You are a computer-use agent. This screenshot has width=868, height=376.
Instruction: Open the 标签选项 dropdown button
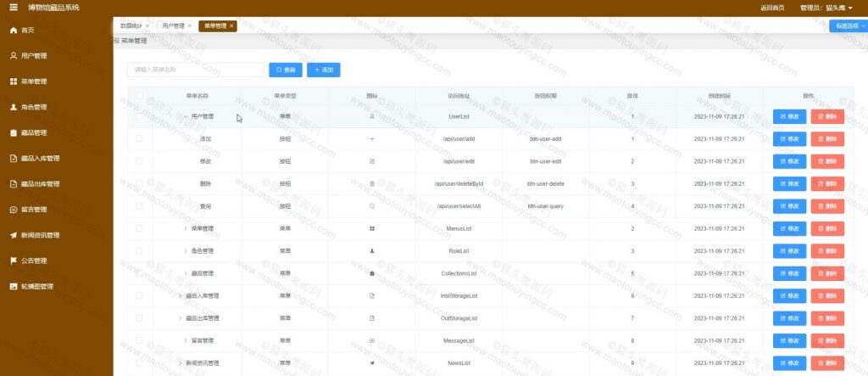(x=848, y=25)
